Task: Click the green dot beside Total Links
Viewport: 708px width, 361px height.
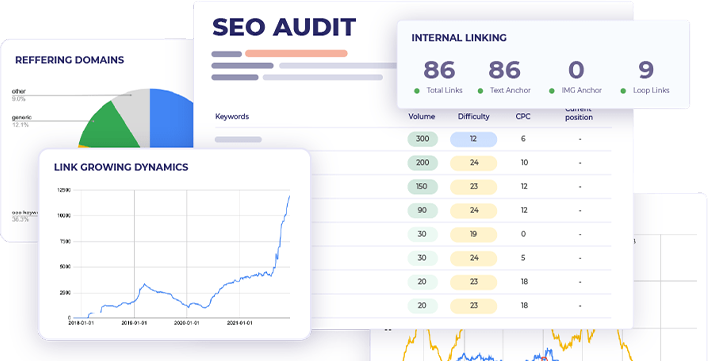Action: point(417,91)
